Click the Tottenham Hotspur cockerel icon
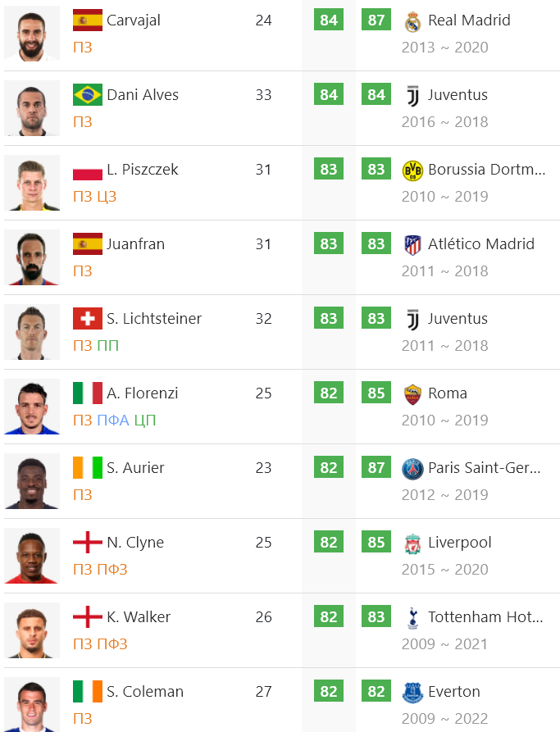 [412, 617]
